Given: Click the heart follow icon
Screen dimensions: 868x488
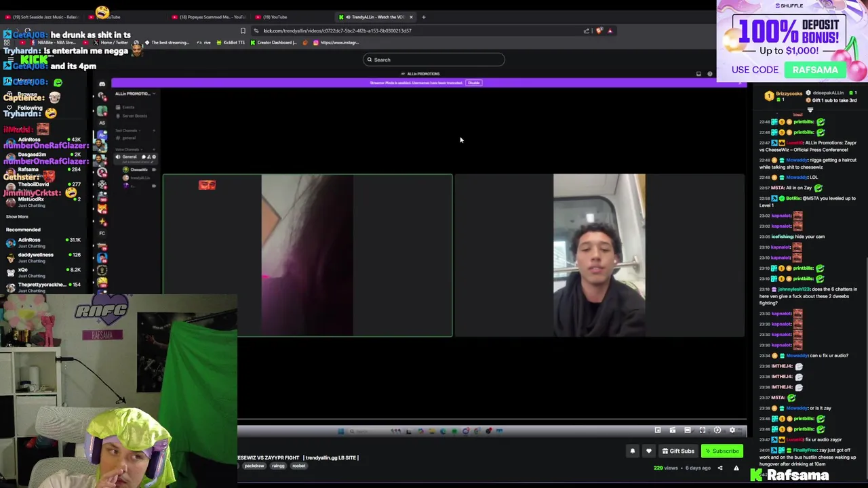Looking at the screenshot, I should point(649,451).
